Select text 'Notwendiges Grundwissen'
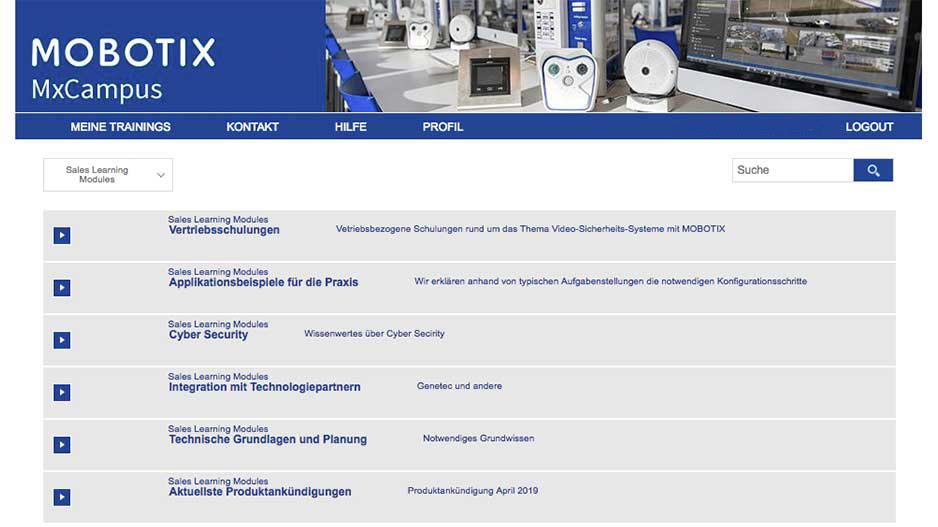Viewport: 938px width, 527px height. click(x=479, y=438)
